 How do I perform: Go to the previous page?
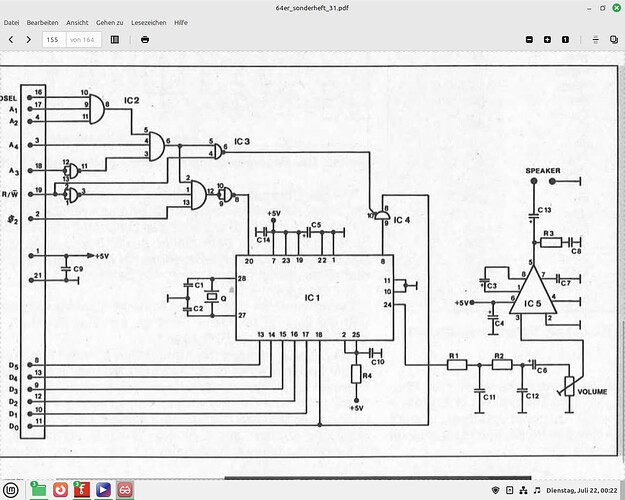click(x=11, y=39)
